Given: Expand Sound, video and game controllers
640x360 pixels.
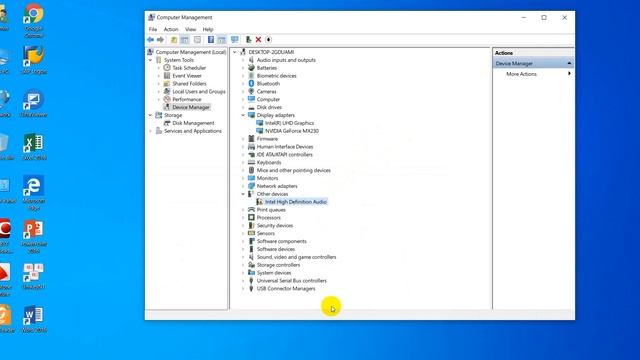Looking at the screenshot, I should [x=243, y=257].
